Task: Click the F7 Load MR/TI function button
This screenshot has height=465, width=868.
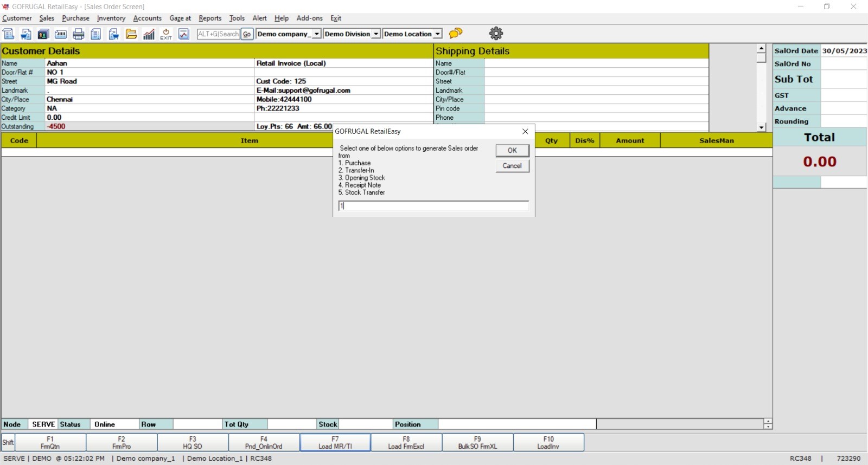Action: (x=335, y=442)
